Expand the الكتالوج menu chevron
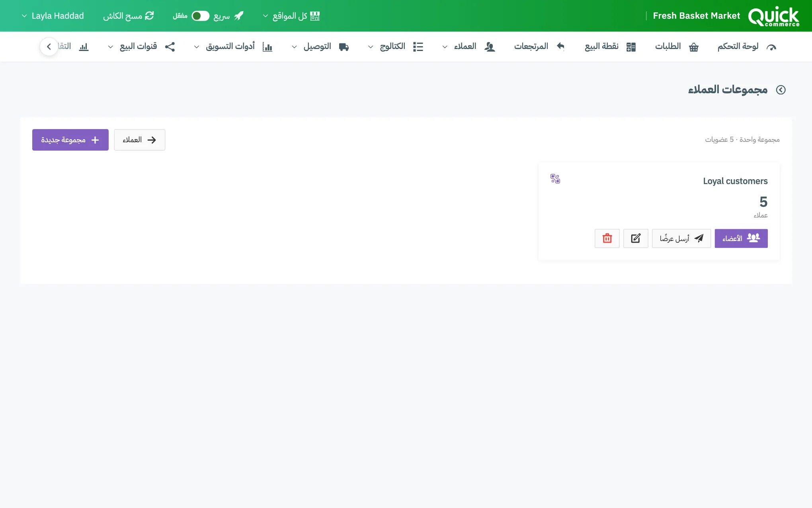The image size is (812, 508). point(370,47)
